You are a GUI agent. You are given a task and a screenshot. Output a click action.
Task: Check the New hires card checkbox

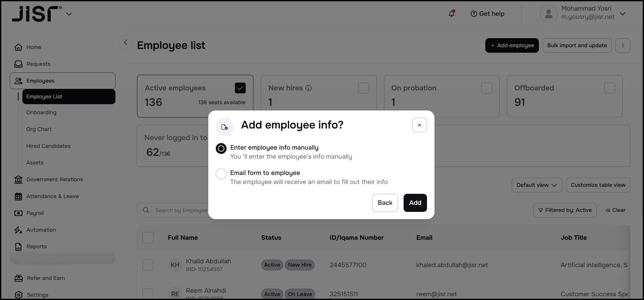tap(363, 88)
